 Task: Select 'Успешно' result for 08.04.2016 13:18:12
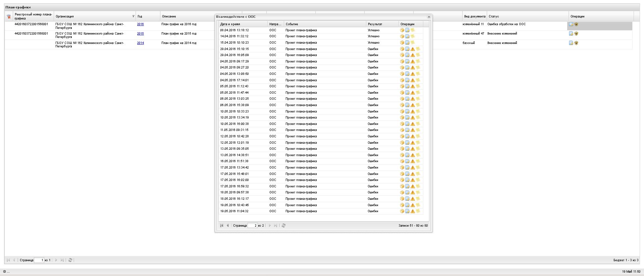374,30
